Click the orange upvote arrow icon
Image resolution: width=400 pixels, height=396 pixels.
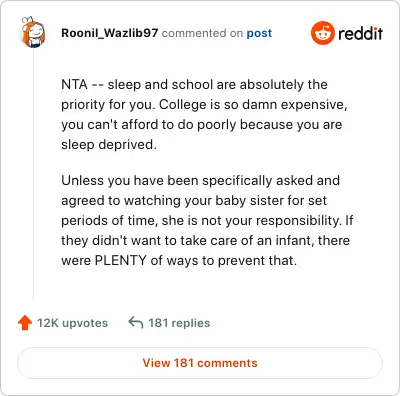coord(25,323)
